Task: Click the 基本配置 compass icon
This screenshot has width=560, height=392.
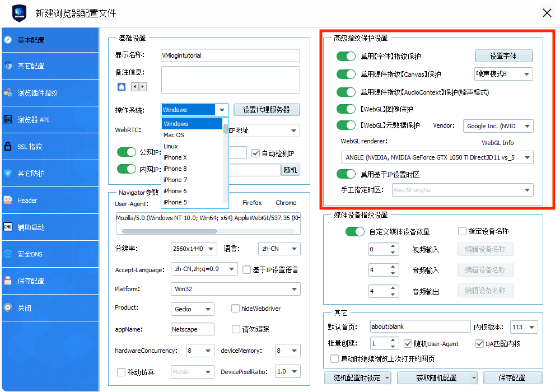Action: pyautogui.click(x=8, y=40)
